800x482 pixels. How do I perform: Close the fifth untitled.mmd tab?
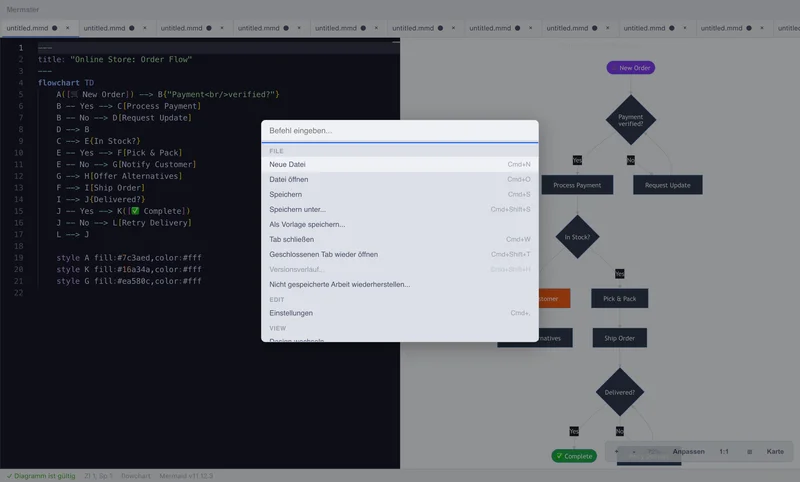376,28
